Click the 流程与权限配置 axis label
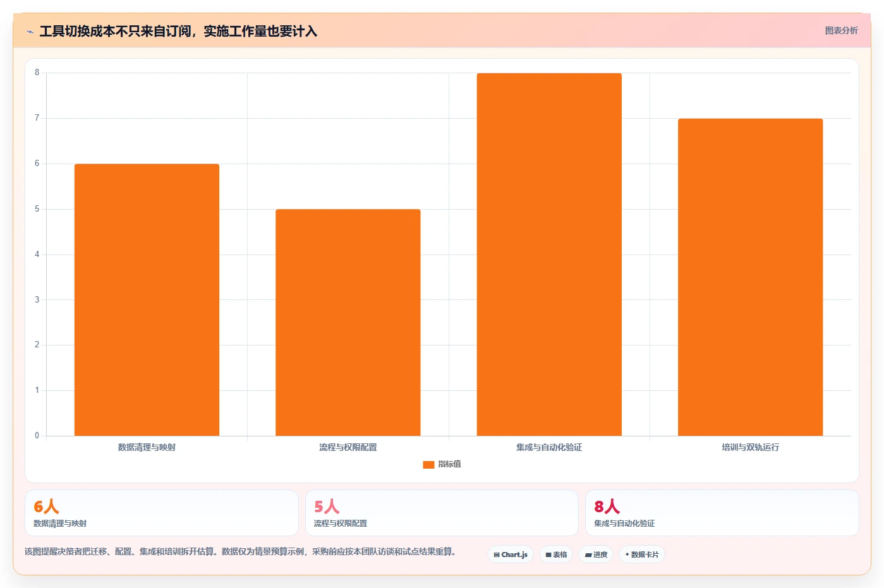The height and width of the screenshot is (588, 884). click(348, 447)
